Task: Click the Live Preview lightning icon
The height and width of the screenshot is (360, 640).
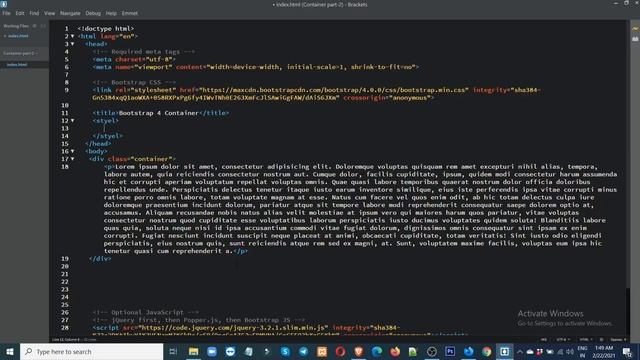Action: (x=635, y=29)
